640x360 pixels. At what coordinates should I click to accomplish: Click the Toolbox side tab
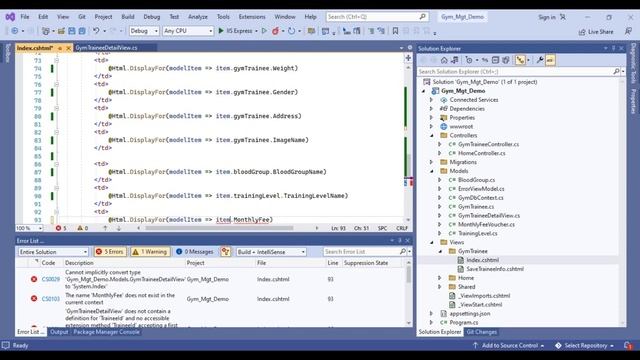pos(7,53)
